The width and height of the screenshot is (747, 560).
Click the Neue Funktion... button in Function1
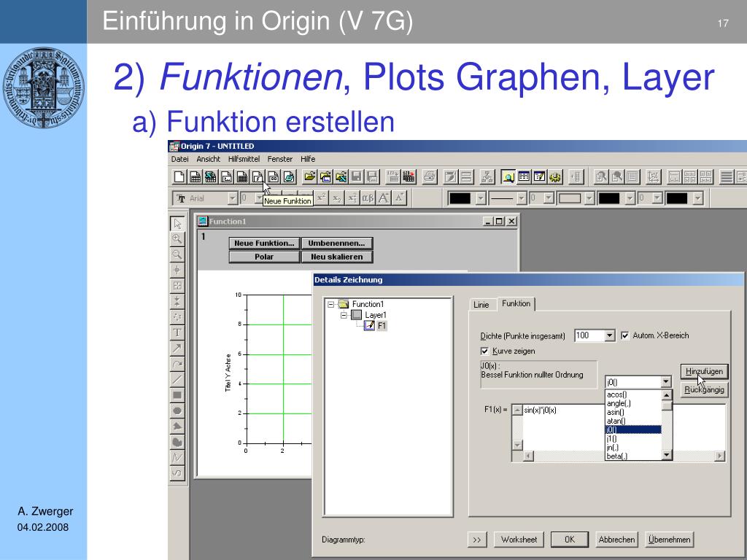click(x=264, y=244)
